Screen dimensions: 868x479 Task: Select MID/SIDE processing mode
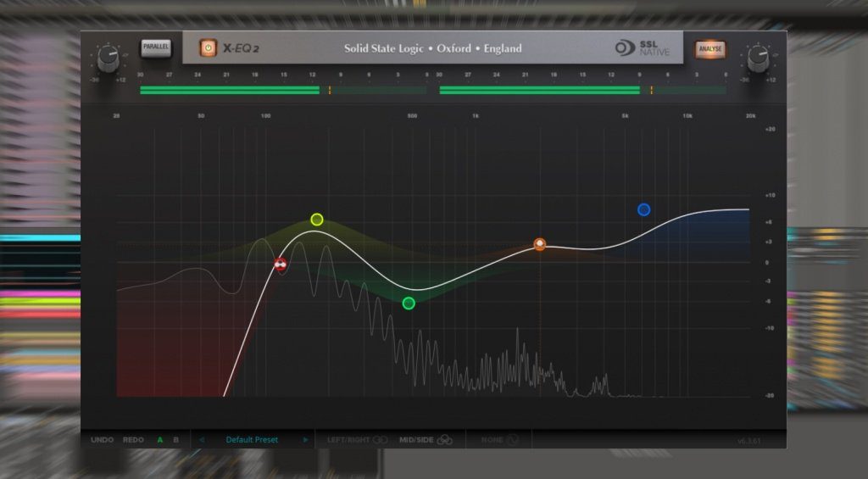(426, 440)
